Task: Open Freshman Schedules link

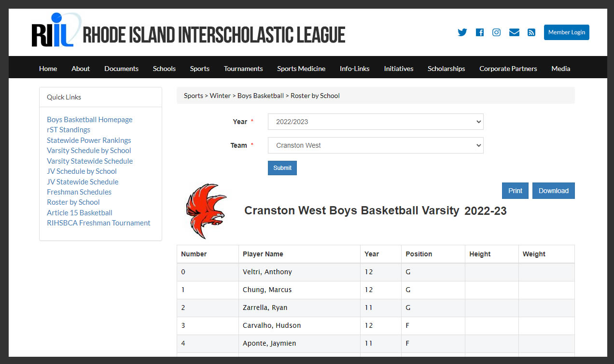Action: pyautogui.click(x=79, y=192)
